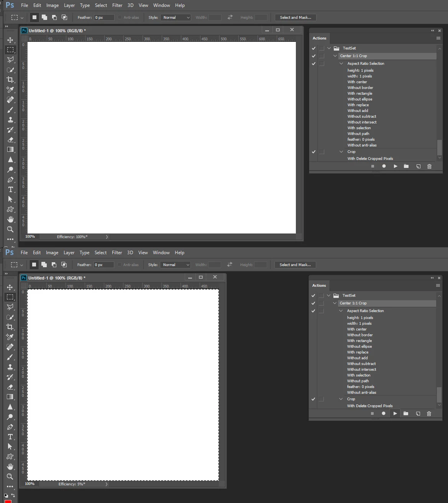Open status bar info arrow in upper document
This screenshot has width=448, height=503.
[107, 237]
